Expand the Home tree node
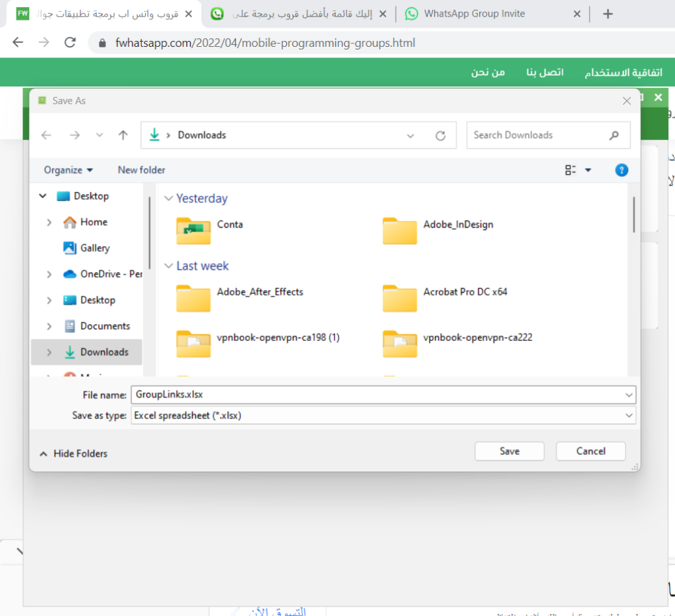This screenshot has width=675, height=616. click(x=49, y=222)
